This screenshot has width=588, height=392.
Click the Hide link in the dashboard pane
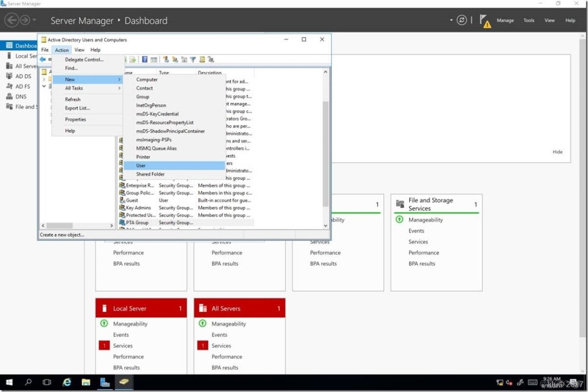[557, 152]
